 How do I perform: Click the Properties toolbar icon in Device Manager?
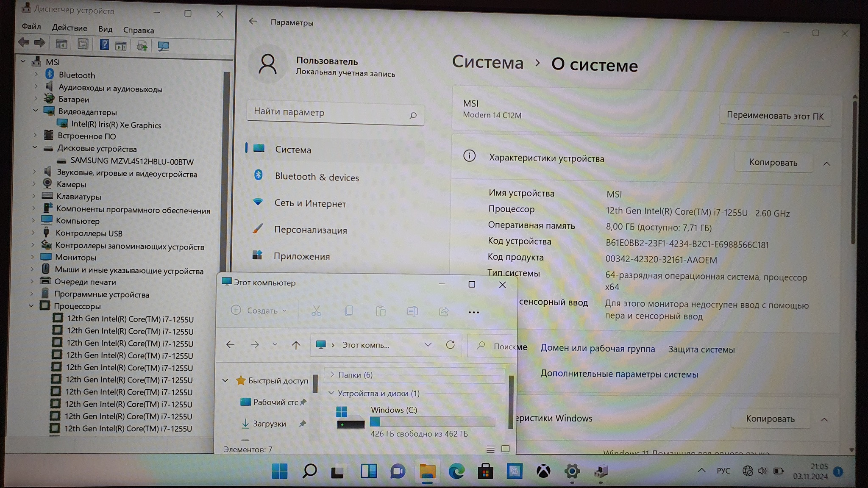pyautogui.click(x=83, y=44)
